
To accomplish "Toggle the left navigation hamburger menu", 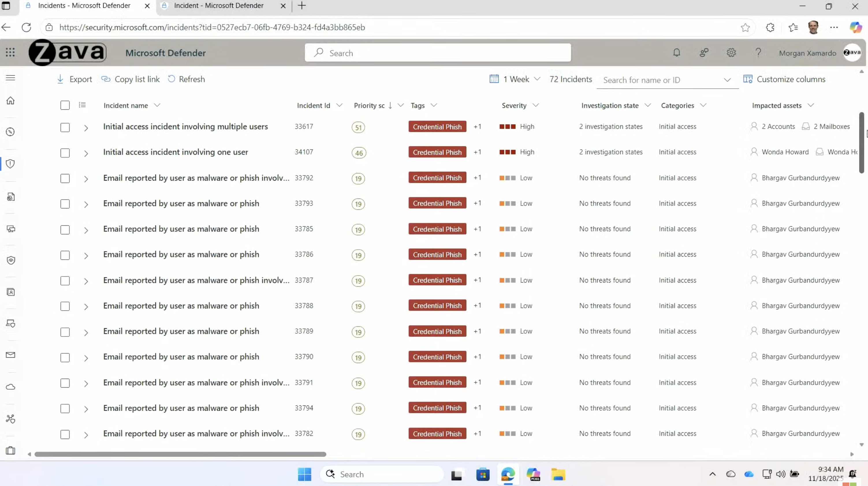I will point(10,78).
